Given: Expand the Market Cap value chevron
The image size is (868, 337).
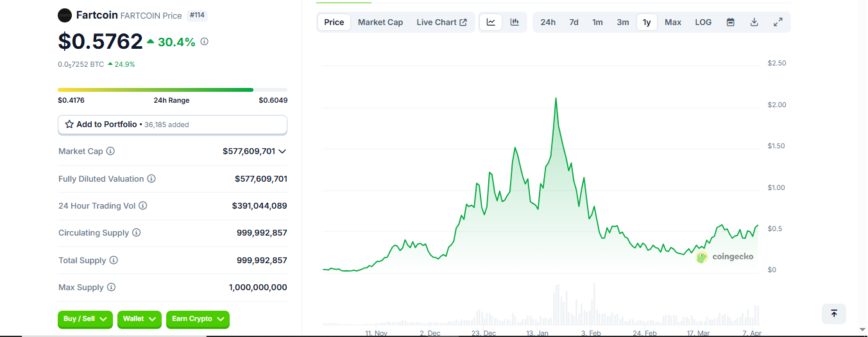Looking at the screenshot, I should pos(282,151).
